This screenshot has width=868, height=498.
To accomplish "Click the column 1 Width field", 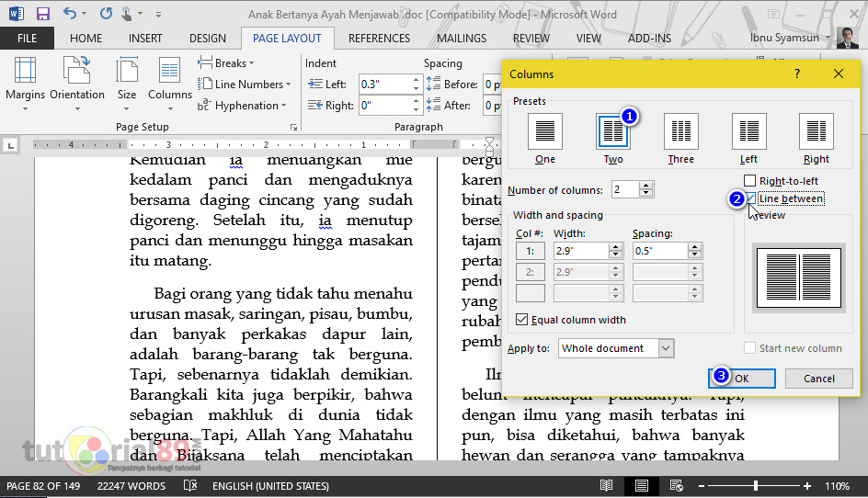I will (581, 251).
